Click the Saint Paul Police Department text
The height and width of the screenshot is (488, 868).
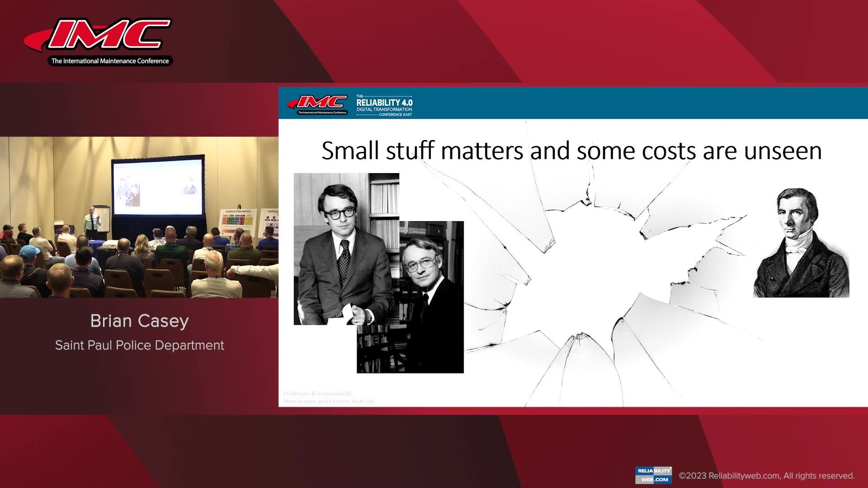point(139,345)
